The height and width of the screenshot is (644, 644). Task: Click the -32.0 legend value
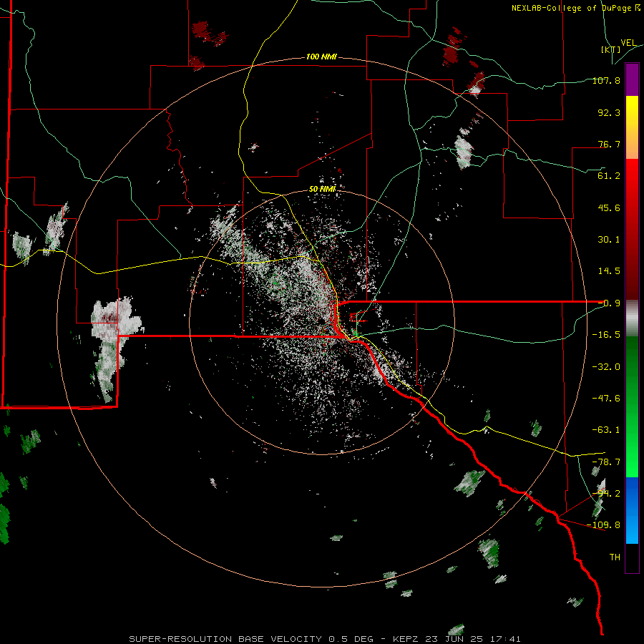tap(606, 367)
